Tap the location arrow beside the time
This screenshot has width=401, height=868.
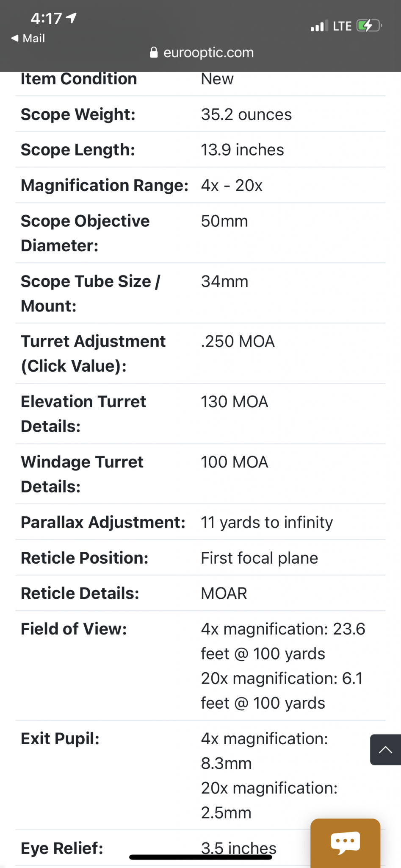coord(72,18)
